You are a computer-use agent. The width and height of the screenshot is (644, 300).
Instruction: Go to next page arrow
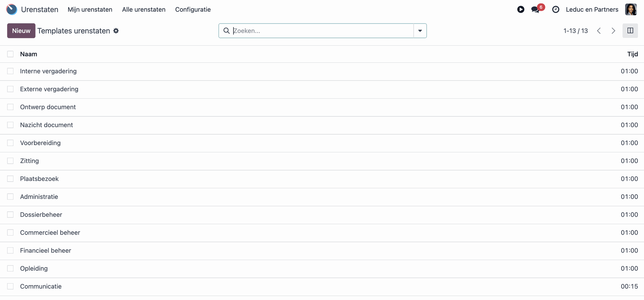(x=613, y=31)
